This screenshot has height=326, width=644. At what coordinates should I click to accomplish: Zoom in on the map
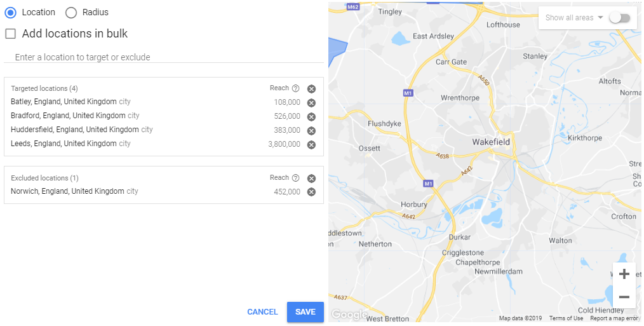pyautogui.click(x=624, y=275)
